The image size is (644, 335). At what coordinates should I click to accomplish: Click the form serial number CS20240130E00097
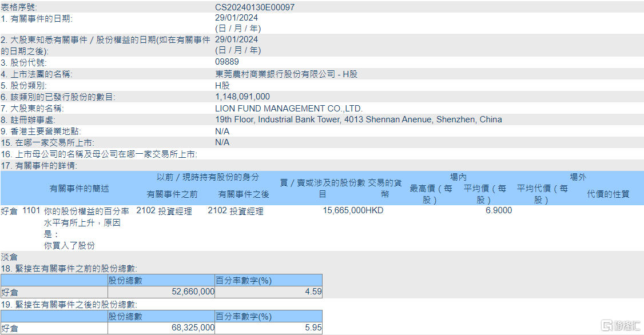click(255, 7)
